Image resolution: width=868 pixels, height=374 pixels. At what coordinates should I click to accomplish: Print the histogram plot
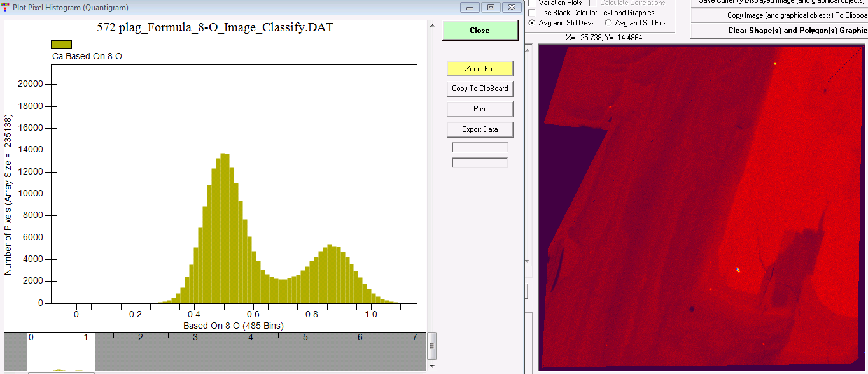(x=480, y=109)
